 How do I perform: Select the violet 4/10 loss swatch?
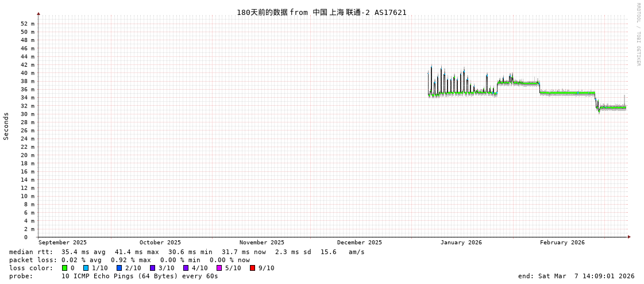pos(186,268)
